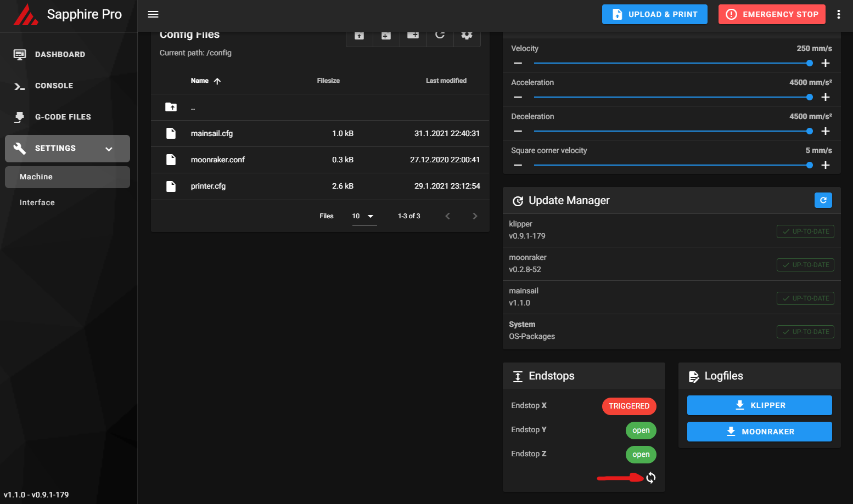Click the create new file icon
The width and height of the screenshot is (853, 504).
pyautogui.click(x=386, y=36)
